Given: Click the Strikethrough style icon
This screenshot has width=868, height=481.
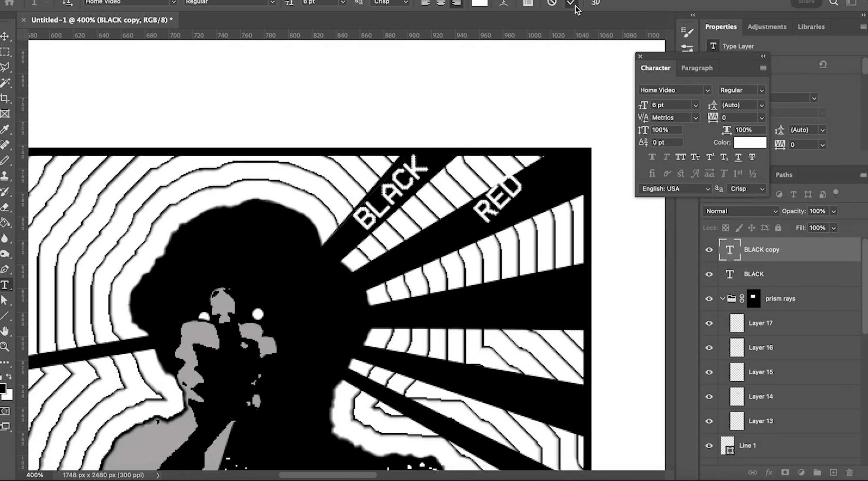Looking at the screenshot, I should pos(752,157).
